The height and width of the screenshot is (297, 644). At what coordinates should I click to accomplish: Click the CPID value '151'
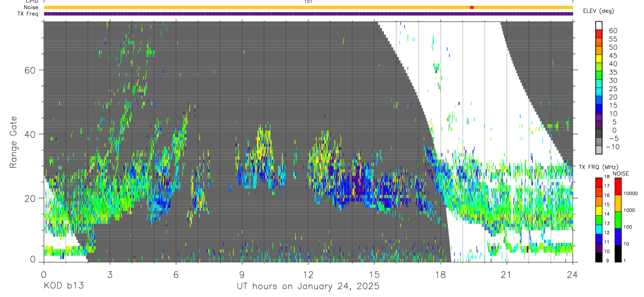[x=308, y=2]
